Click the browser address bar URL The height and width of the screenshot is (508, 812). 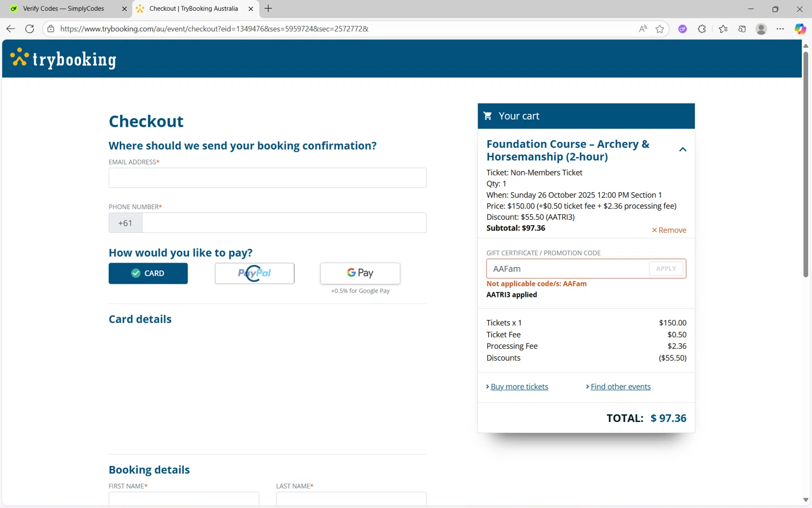pos(214,29)
